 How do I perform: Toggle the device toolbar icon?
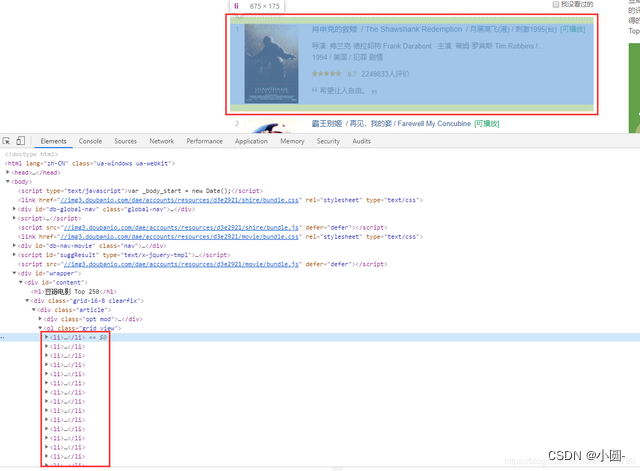coord(20,141)
